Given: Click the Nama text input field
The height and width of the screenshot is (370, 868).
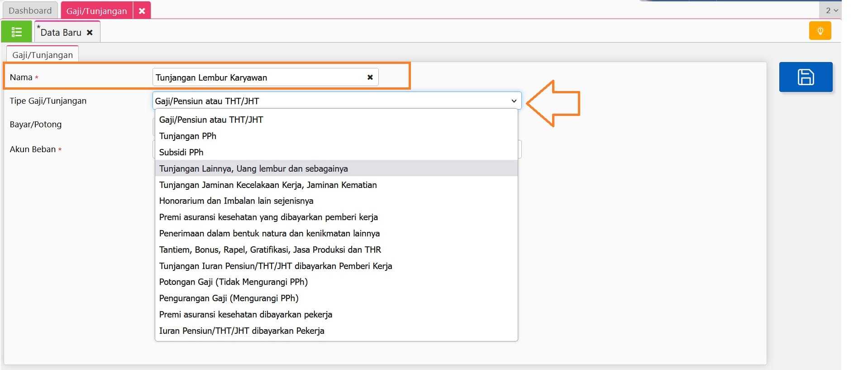Looking at the screenshot, I should click(258, 77).
